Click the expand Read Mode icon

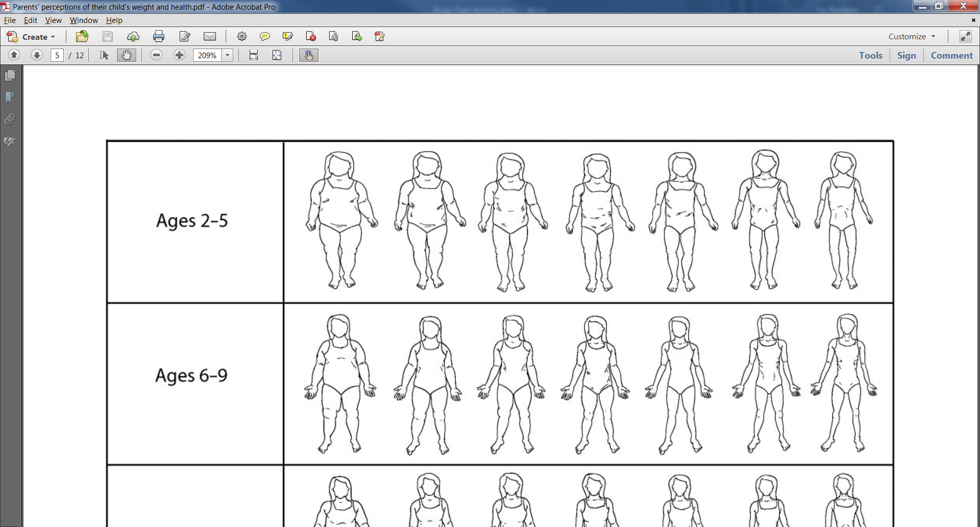click(x=965, y=37)
